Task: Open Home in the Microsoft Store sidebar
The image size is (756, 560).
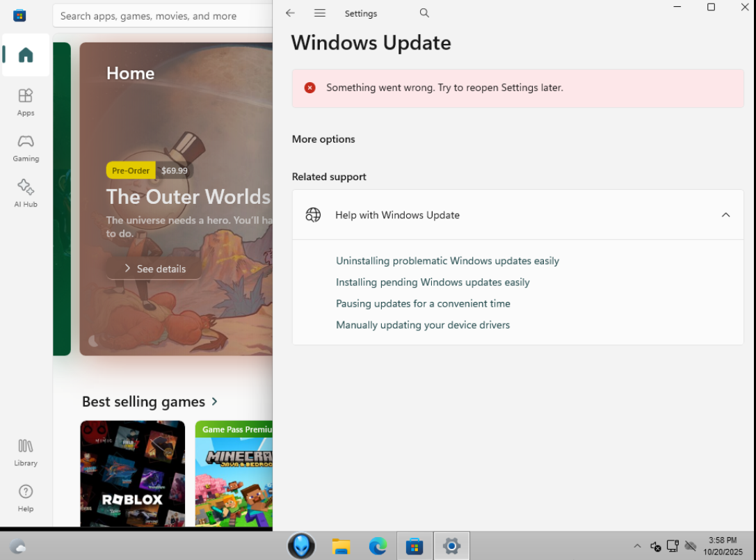Action: (26, 55)
